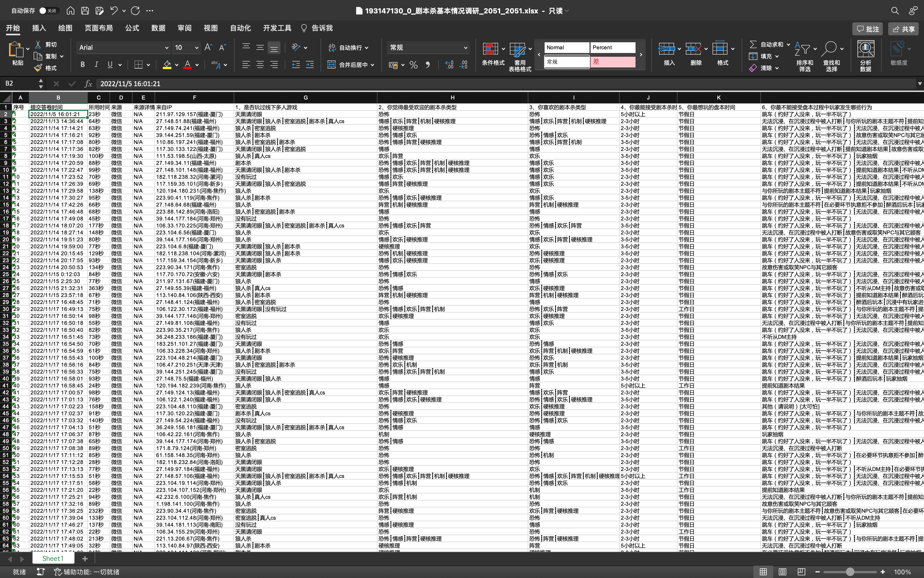
Task: Open 套用表格格式 format as table
Action: click(x=520, y=56)
